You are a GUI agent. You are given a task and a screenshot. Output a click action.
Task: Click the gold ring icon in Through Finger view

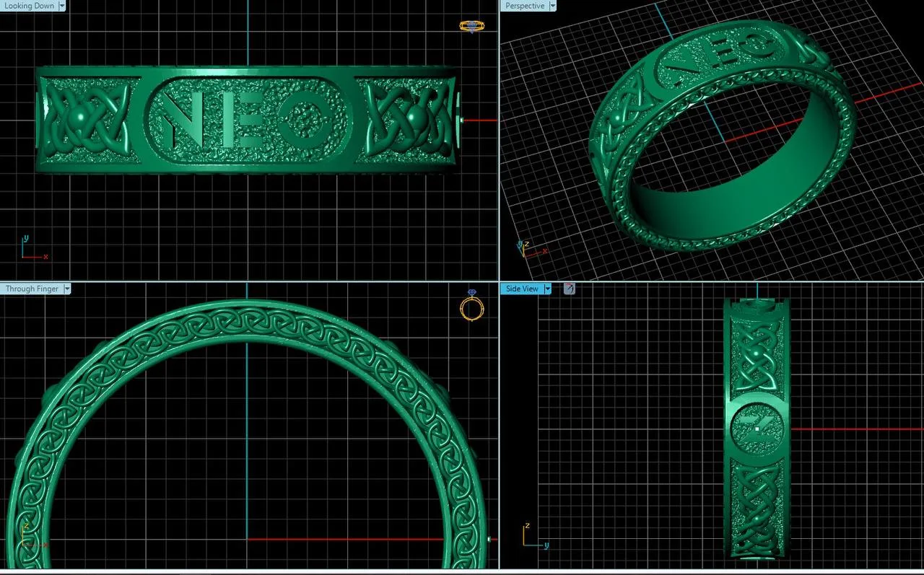coord(471,307)
